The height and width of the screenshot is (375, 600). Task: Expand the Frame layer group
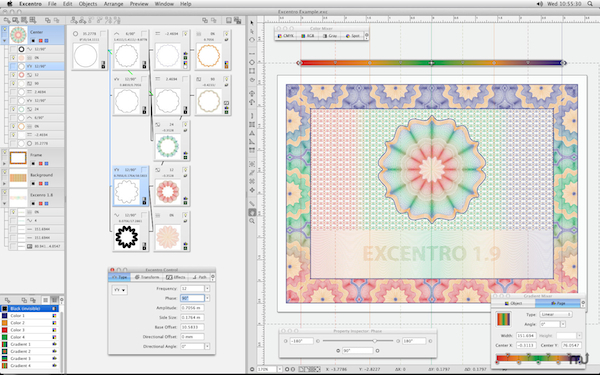coord(5,163)
